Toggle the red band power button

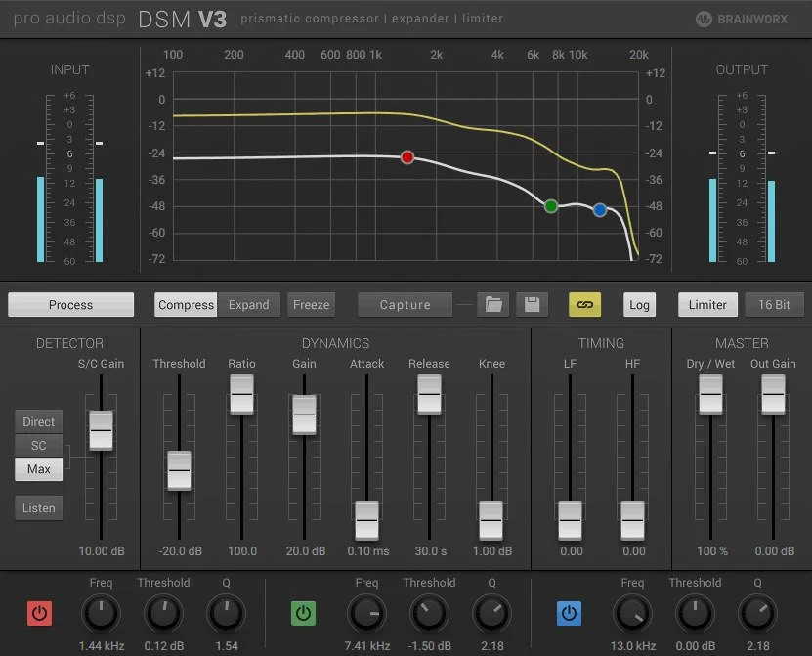[x=39, y=614]
